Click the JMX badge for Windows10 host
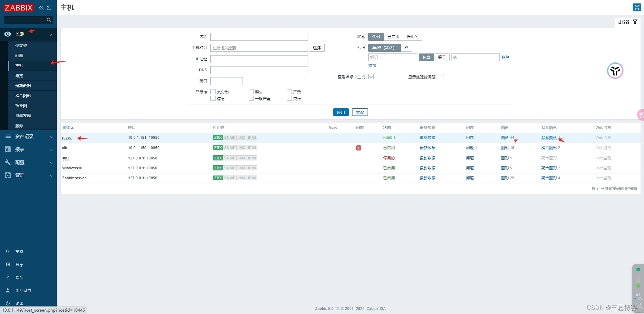Screen dimensions: 644x314 [x=241, y=168]
